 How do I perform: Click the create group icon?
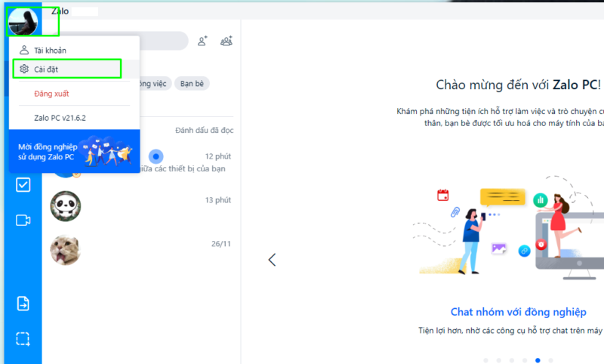[x=226, y=41]
